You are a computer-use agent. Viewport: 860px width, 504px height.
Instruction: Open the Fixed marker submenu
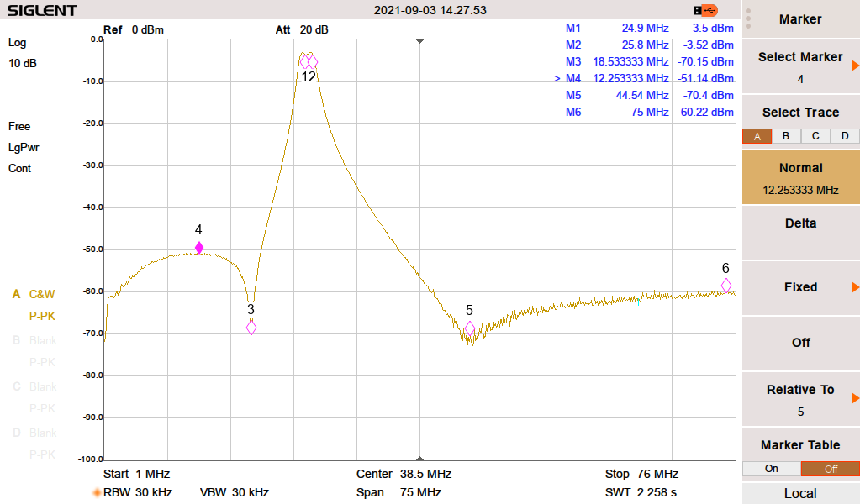[801, 287]
